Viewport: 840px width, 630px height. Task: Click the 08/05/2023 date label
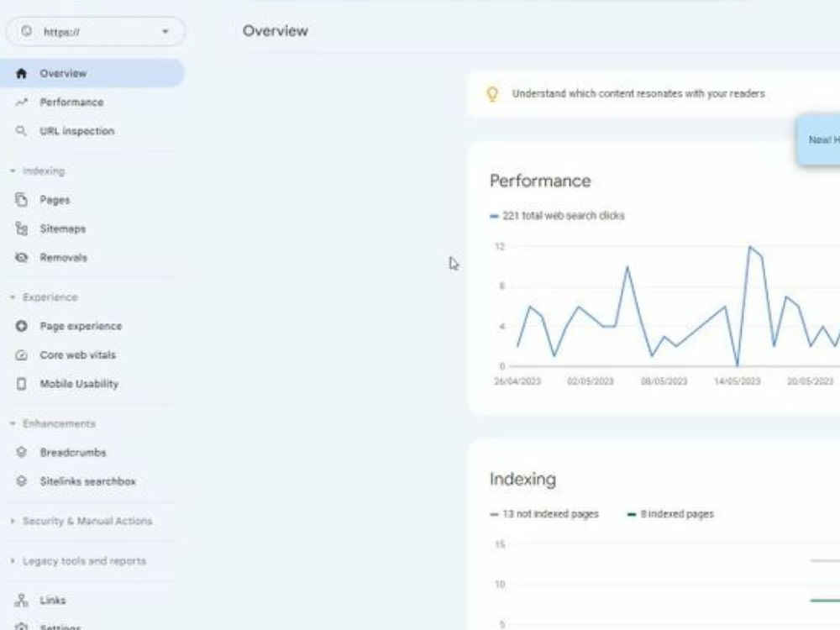point(664,381)
